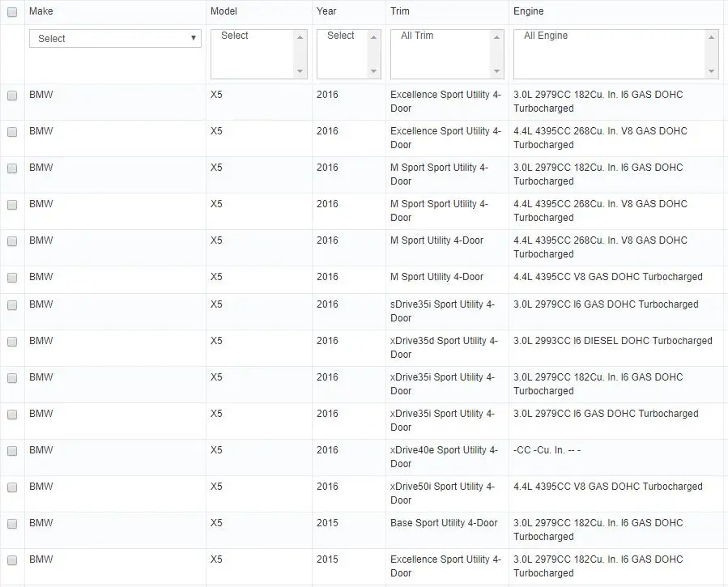Check the 2016 xDrive35d diesel row checkbox

pyautogui.click(x=12, y=342)
